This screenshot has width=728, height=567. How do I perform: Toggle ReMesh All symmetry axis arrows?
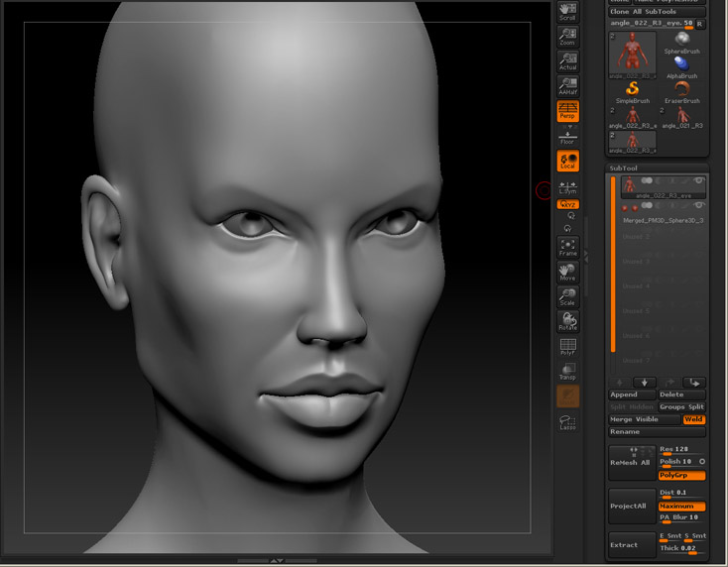click(x=634, y=451)
